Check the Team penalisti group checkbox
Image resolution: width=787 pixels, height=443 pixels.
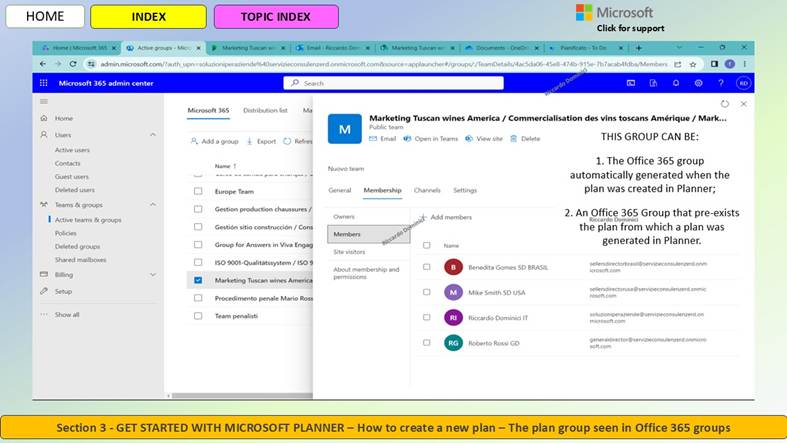(x=198, y=316)
